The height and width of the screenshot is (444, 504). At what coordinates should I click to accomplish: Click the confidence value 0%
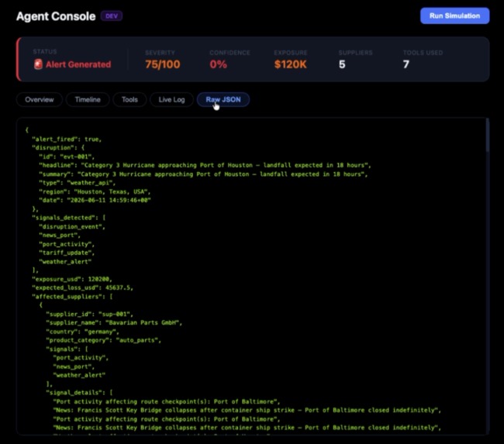pyautogui.click(x=218, y=64)
